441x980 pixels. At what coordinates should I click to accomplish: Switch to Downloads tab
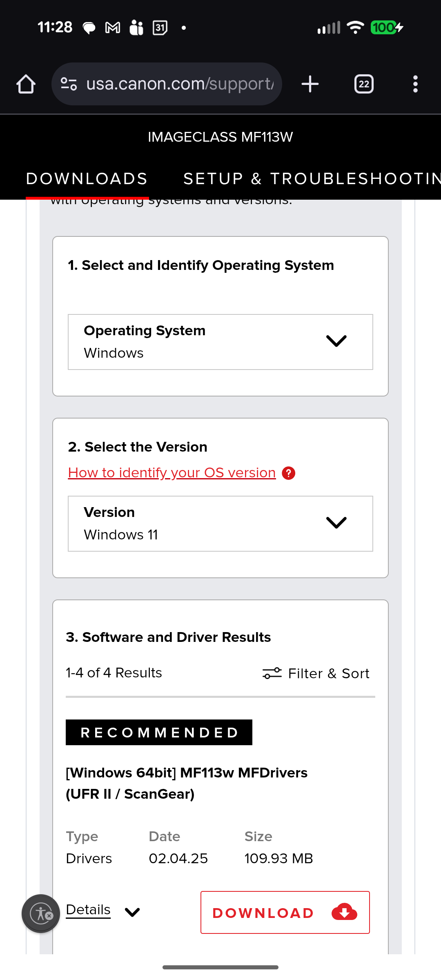(87, 179)
